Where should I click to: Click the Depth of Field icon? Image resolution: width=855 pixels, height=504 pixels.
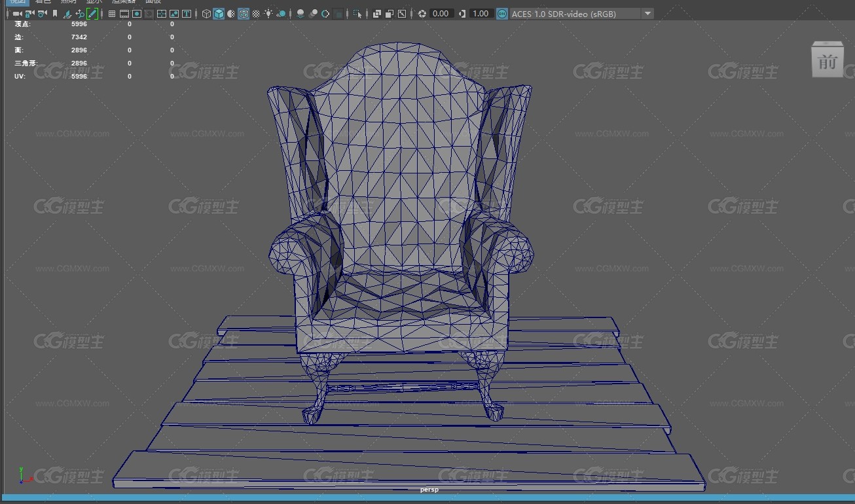338,13
